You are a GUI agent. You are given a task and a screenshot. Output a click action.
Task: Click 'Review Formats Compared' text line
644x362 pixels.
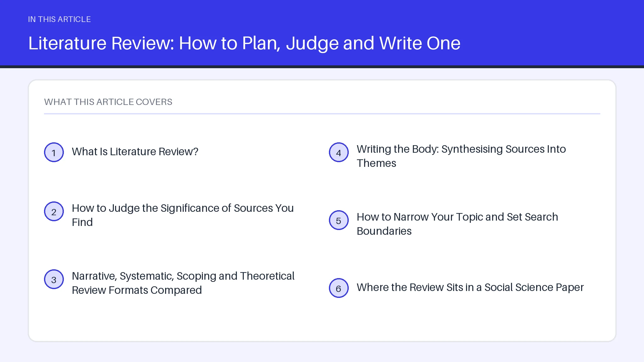[x=137, y=290]
